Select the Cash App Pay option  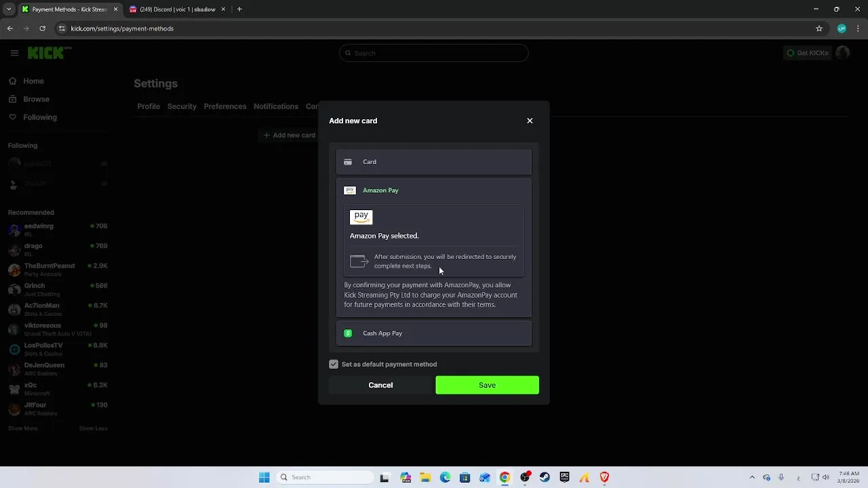coord(434,333)
